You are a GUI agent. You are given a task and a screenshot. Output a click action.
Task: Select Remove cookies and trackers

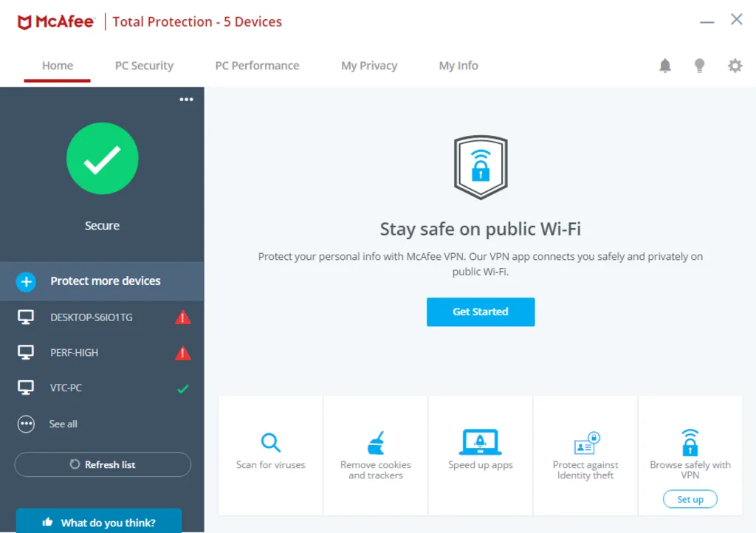pyautogui.click(x=375, y=452)
